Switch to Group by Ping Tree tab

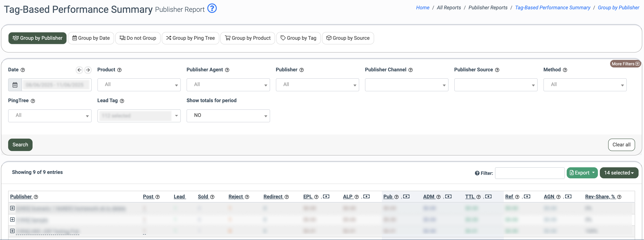click(190, 38)
